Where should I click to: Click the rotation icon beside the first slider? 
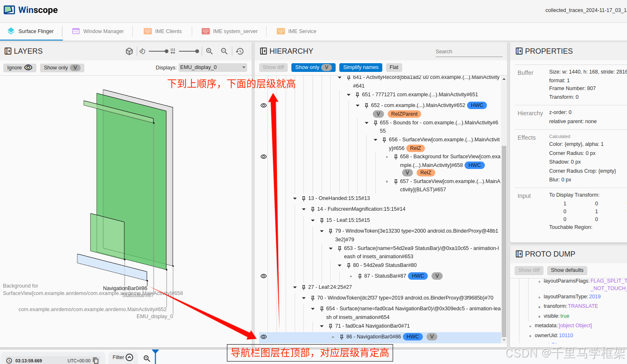142,51
